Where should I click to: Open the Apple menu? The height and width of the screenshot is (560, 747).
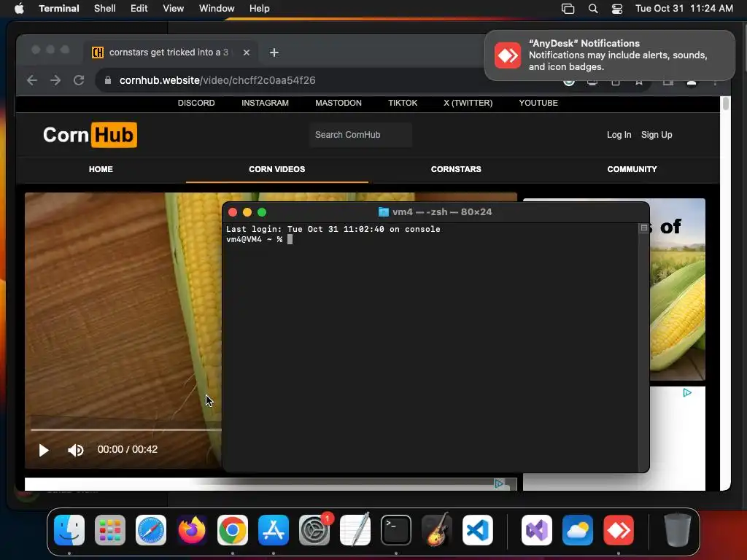coord(19,8)
